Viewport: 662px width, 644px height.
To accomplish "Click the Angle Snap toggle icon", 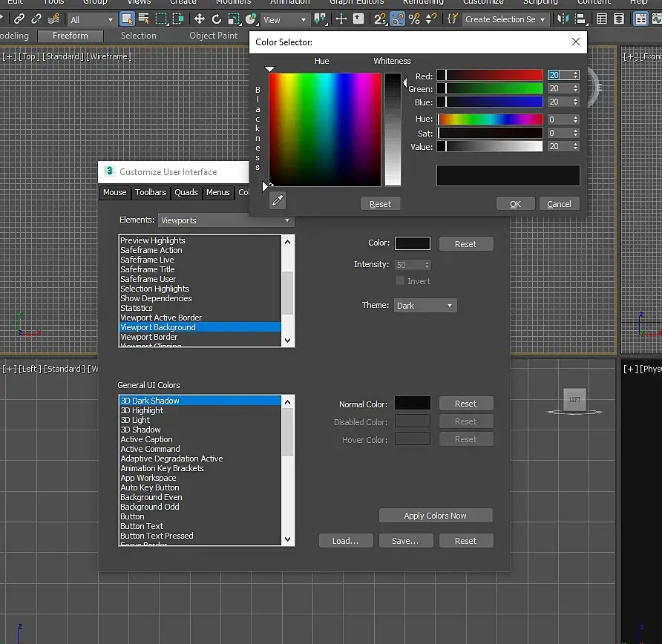I will point(397,19).
